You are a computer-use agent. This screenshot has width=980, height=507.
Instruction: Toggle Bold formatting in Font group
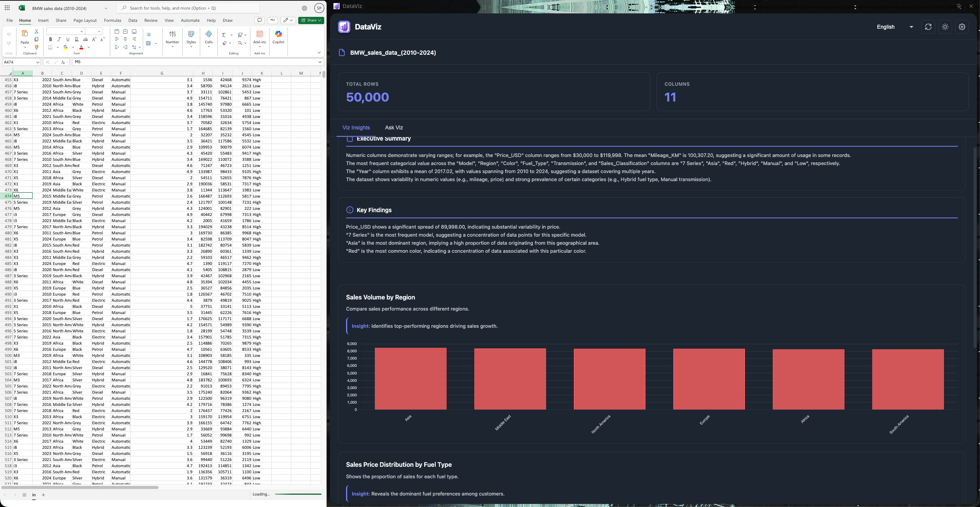[x=51, y=39]
